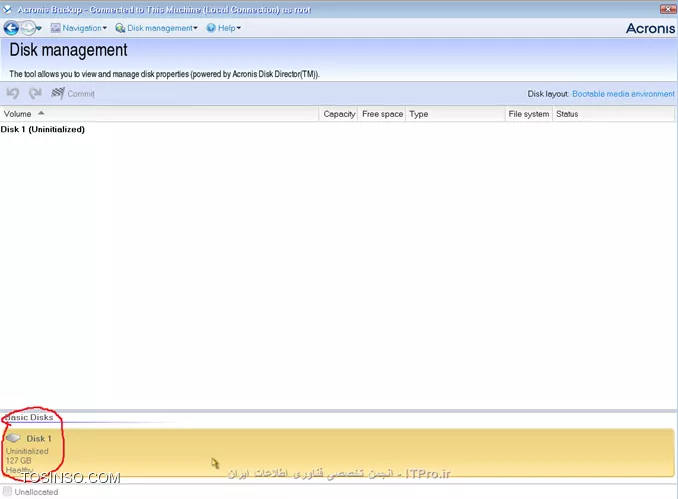
Task: Click the sort arrow beside Volume
Action: 41,113
